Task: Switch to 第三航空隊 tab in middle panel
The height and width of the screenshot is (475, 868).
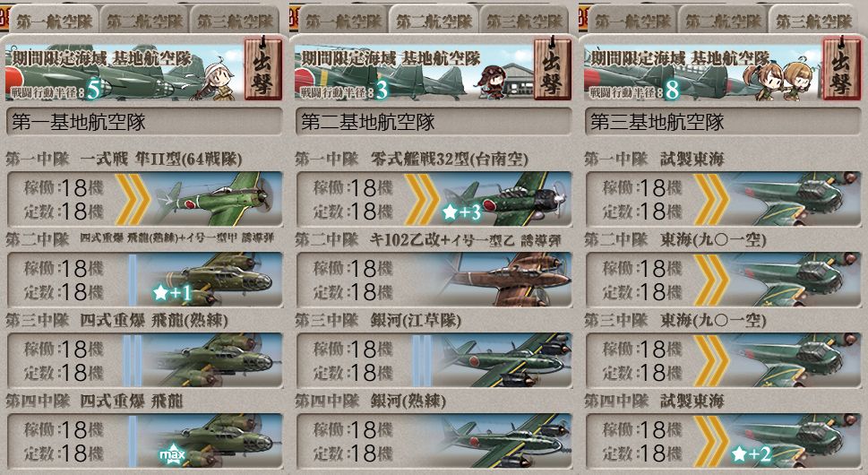Action: (x=524, y=21)
